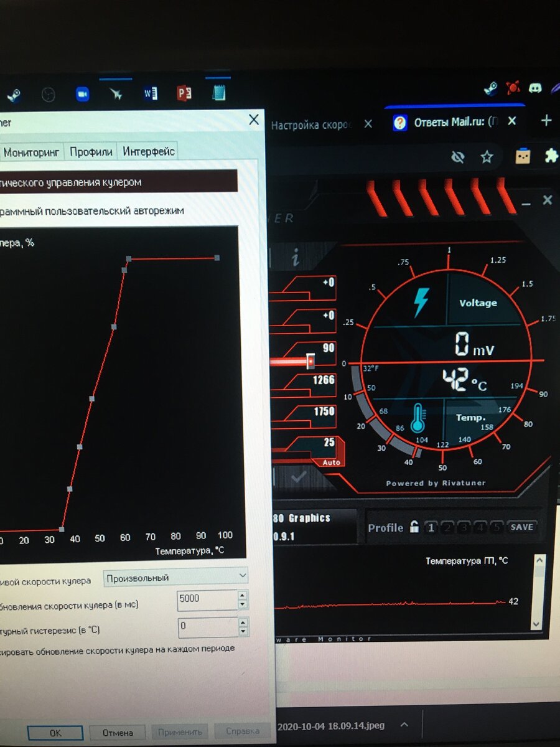Open the Extensions puzzle icon
The height and width of the screenshot is (747, 560).
coord(551,156)
